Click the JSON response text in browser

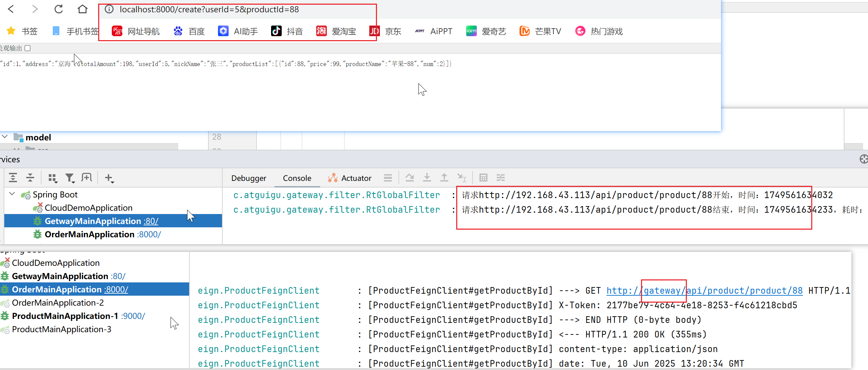coord(226,64)
